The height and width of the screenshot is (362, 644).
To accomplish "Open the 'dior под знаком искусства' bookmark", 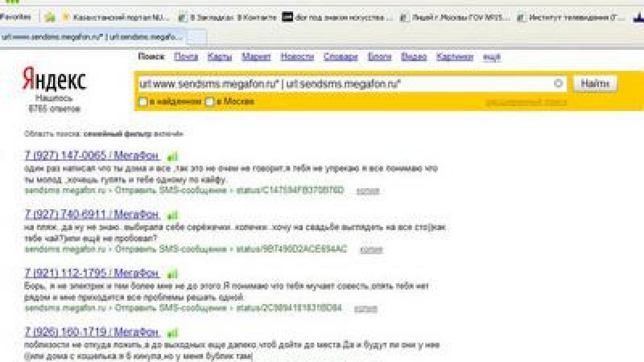I will pos(338,18).
